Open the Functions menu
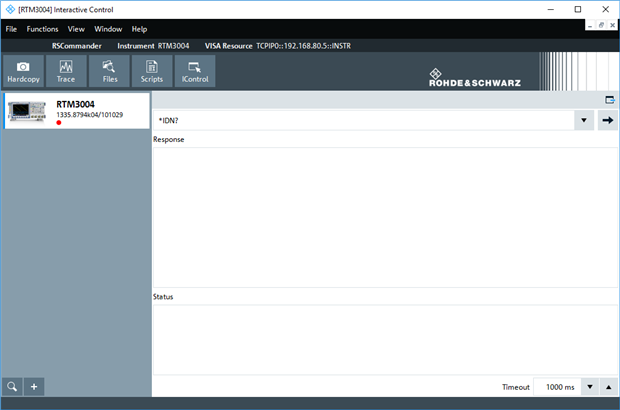The height and width of the screenshot is (410, 620). [42, 29]
